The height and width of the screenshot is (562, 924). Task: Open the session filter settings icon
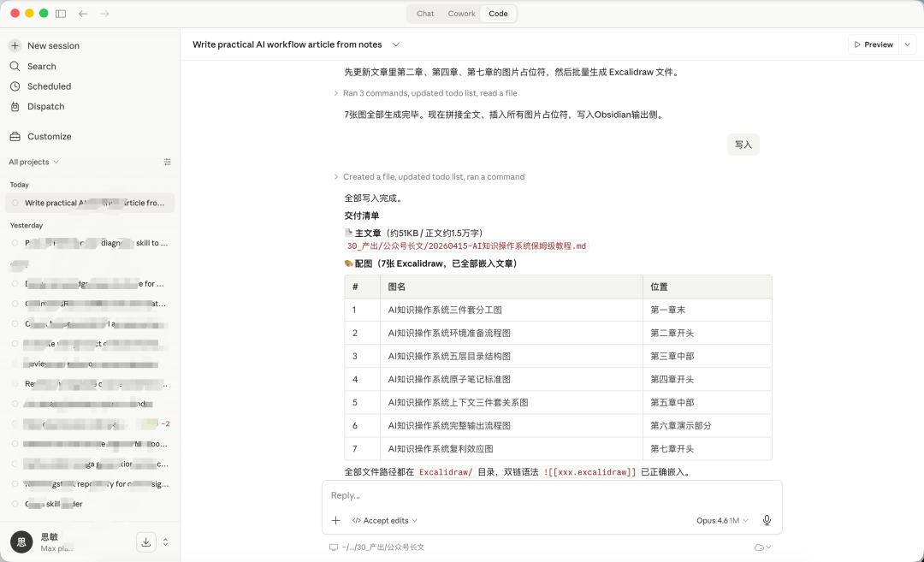click(168, 162)
